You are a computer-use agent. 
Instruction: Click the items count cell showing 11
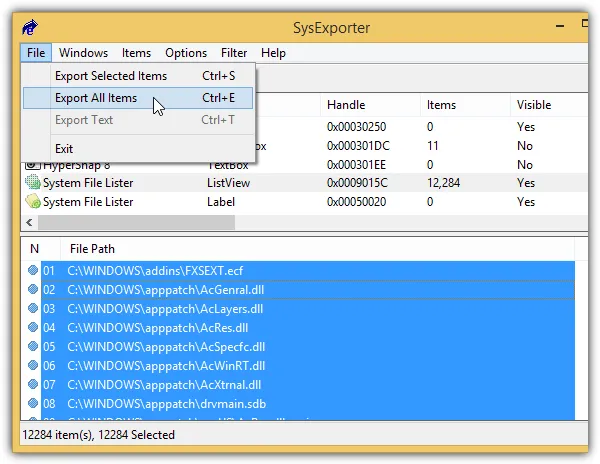coord(433,146)
